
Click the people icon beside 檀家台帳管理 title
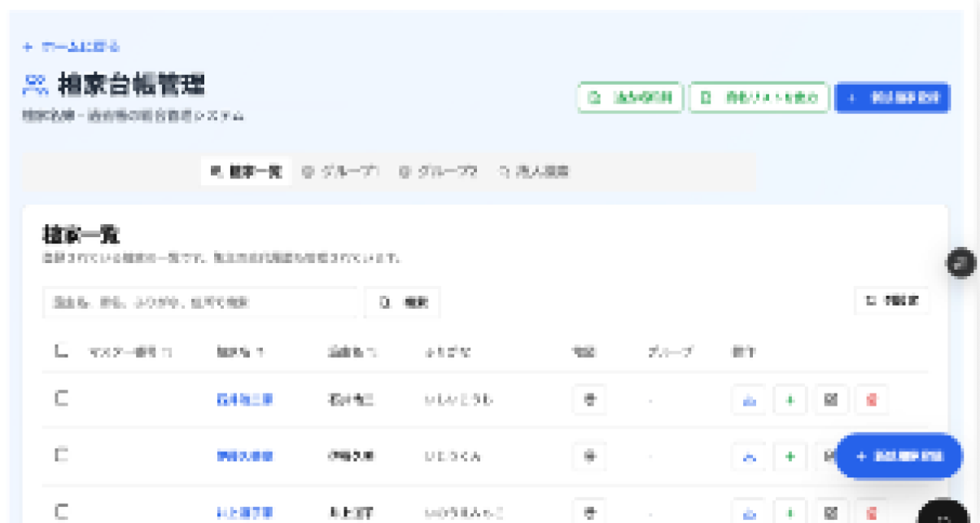click(x=35, y=84)
